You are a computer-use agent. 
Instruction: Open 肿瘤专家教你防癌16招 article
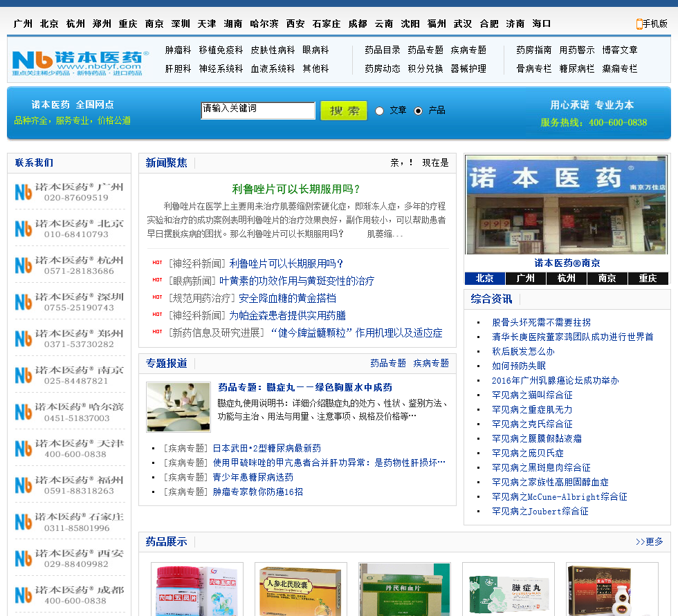(257, 492)
